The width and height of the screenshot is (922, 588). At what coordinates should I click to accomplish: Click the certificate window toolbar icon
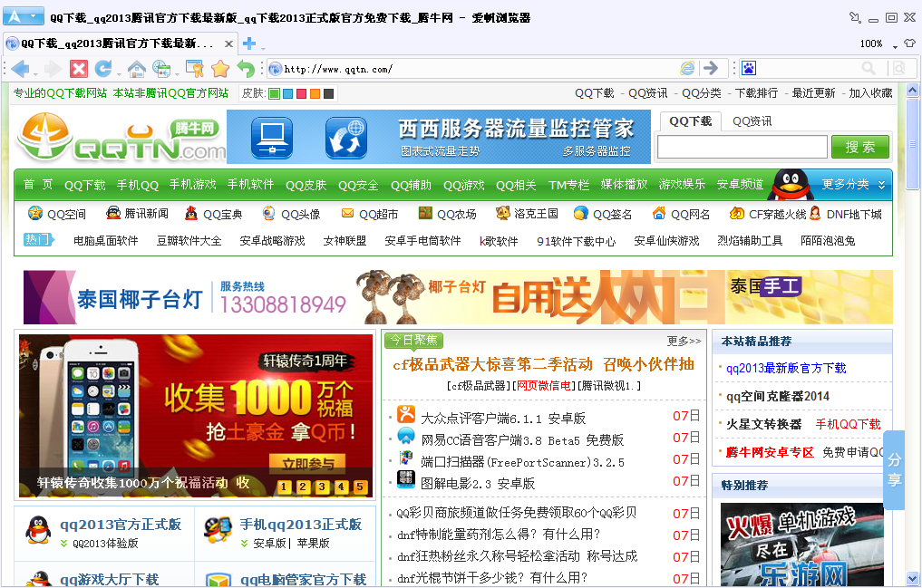point(194,69)
